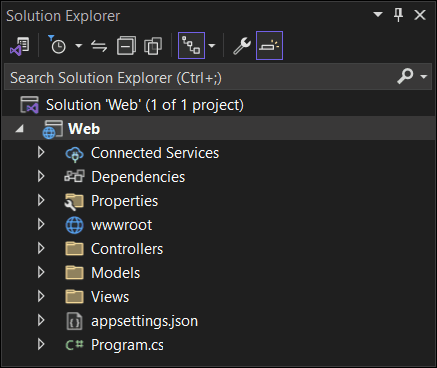Screen dimensions: 437x368
Task: Select the Program.cs file
Action: 127,345
